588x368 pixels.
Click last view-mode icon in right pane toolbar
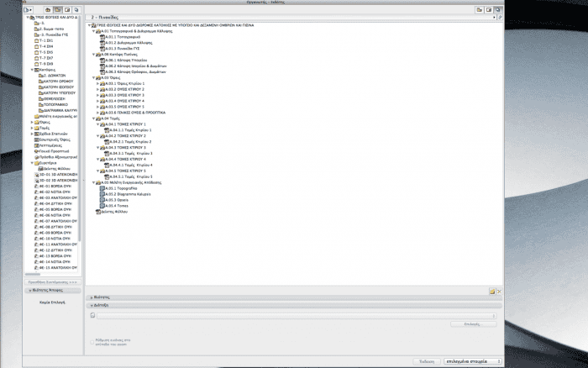point(498,10)
